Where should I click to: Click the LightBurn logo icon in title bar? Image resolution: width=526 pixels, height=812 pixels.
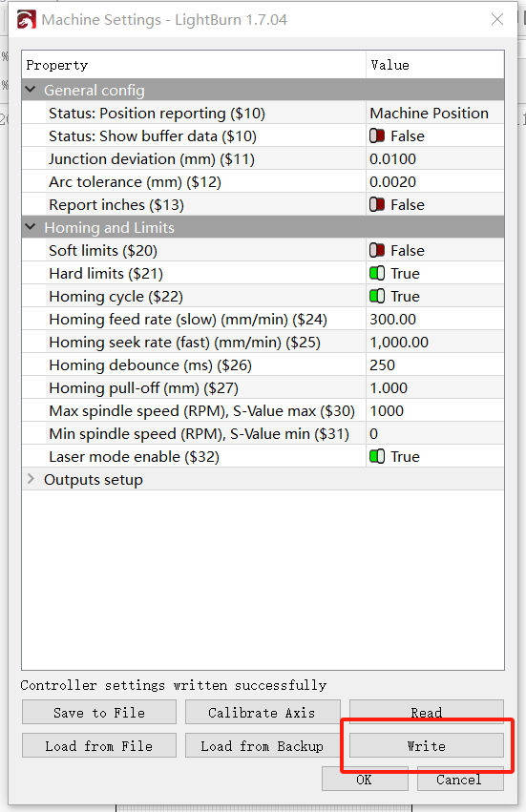coord(27,20)
